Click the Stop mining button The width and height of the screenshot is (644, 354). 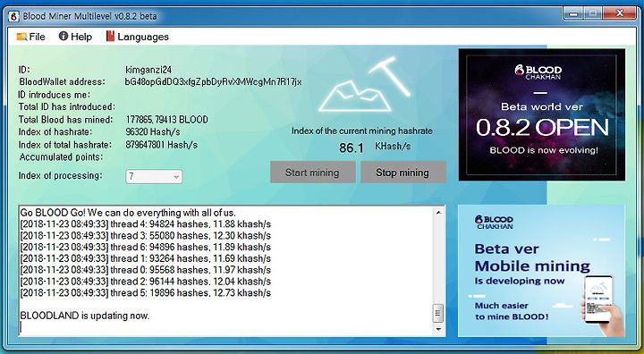tap(402, 172)
